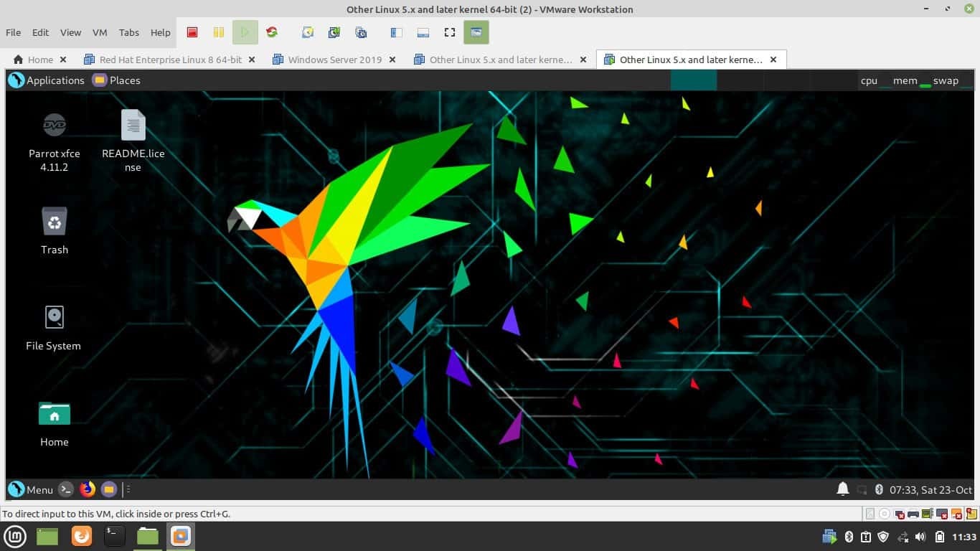Click the battery icon in system tray
The width and height of the screenshot is (980, 551).
[x=940, y=537]
